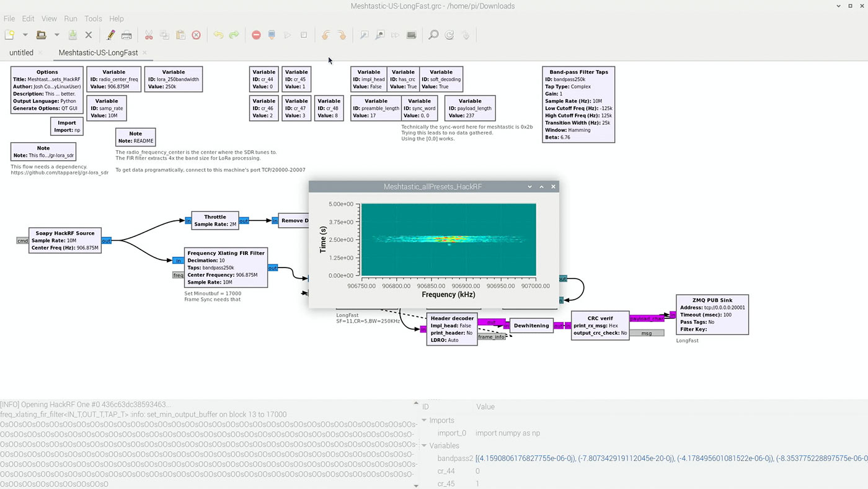Rotate block counterclockwise with the left rotate icon

[325, 35]
